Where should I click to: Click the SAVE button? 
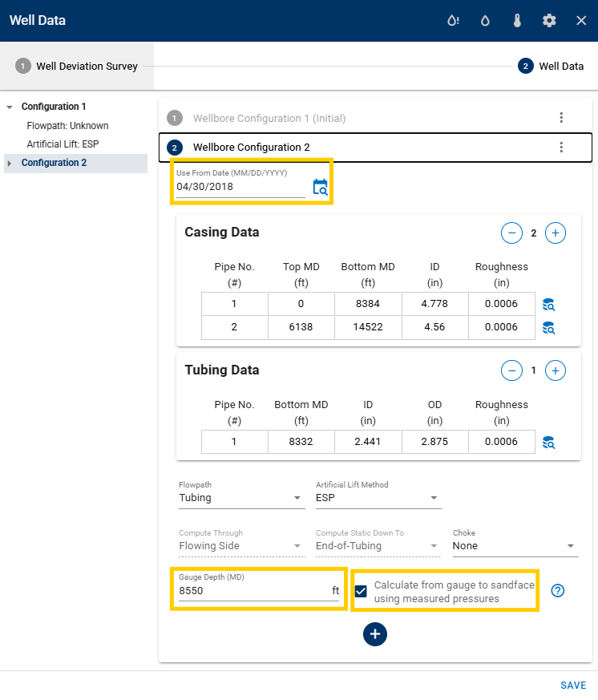coord(573,686)
